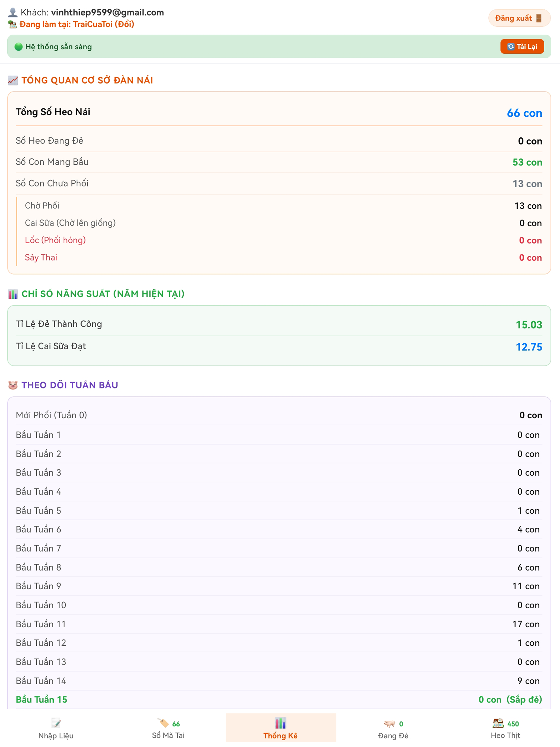The image size is (560, 747).
Task: Click the 'Bầu Tuần 8' row
Action: tap(279, 567)
